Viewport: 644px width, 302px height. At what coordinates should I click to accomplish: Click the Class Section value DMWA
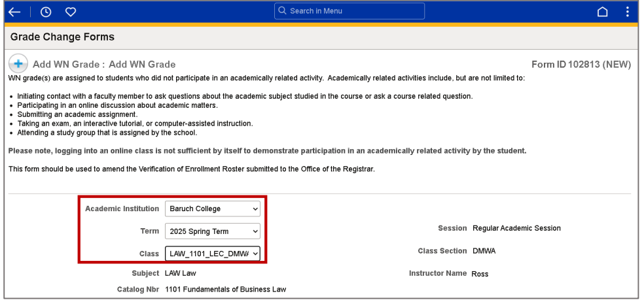click(484, 251)
